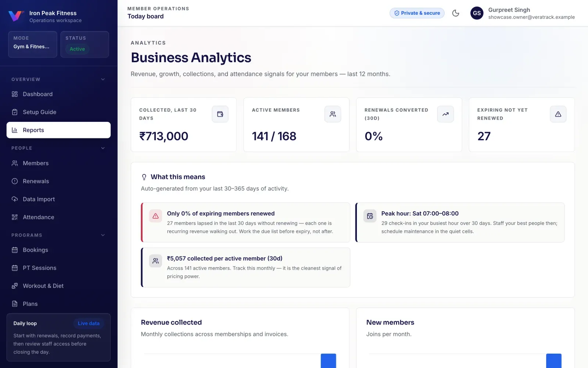Collapse the Programs section chevron
Image resolution: width=588 pixels, height=368 pixels.
pos(103,235)
